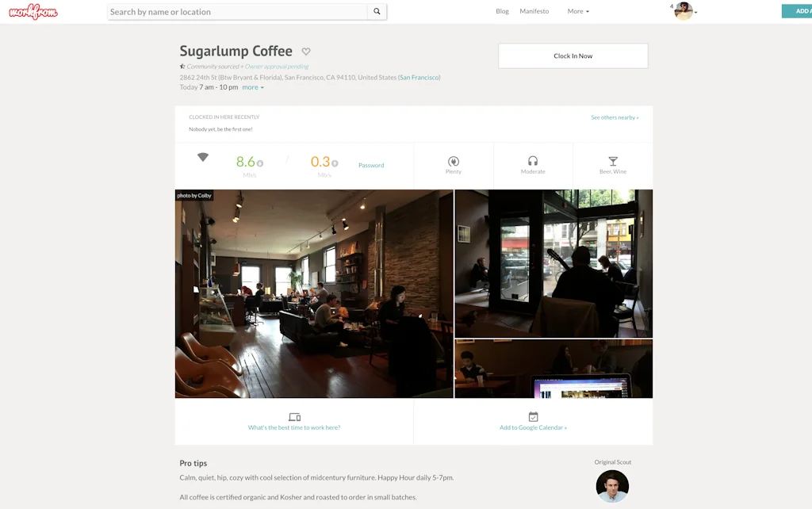Click the Workfrom logo
This screenshot has height=509, width=812.
[x=33, y=11]
